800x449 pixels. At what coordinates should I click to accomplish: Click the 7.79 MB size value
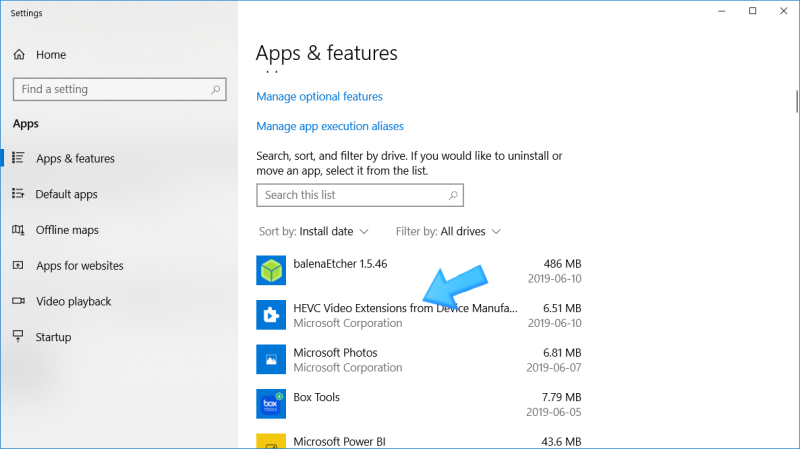click(x=562, y=397)
